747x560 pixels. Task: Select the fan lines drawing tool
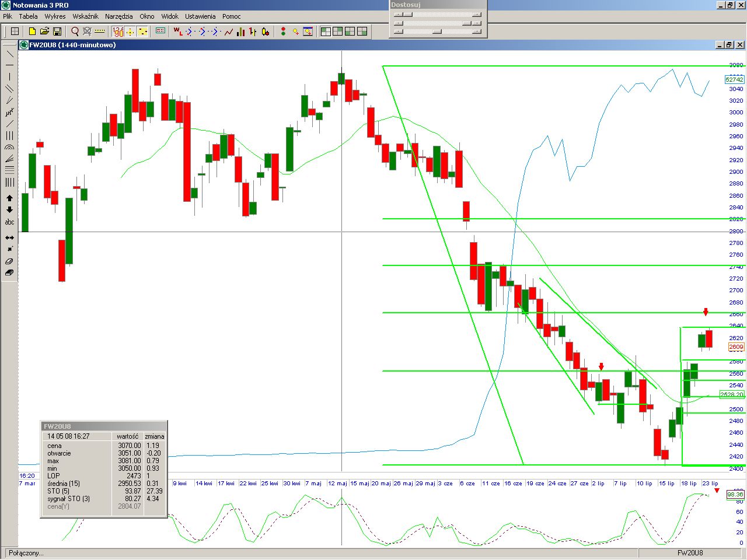coord(9,159)
